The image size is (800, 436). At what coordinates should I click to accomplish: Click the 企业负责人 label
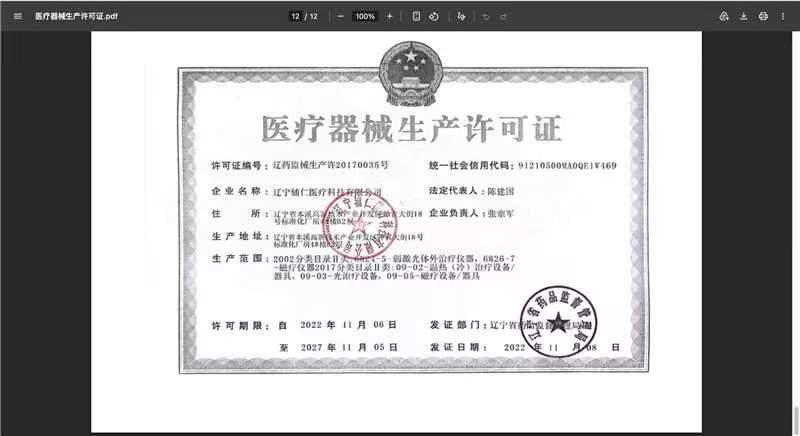pyautogui.click(x=453, y=213)
